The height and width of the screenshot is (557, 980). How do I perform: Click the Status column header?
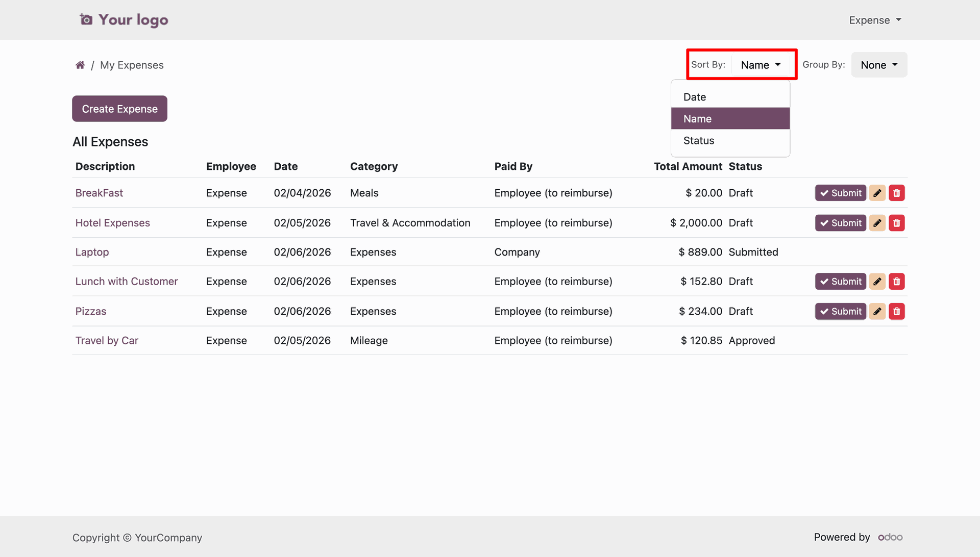(x=745, y=166)
